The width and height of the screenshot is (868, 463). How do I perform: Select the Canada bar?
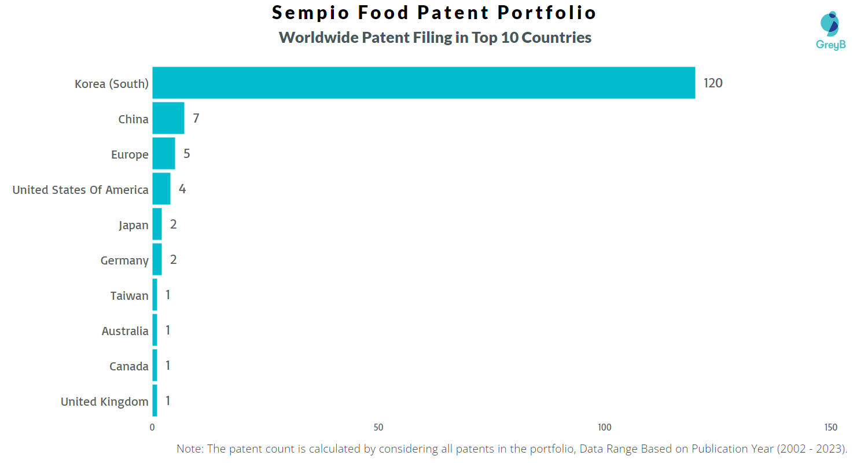(155, 365)
